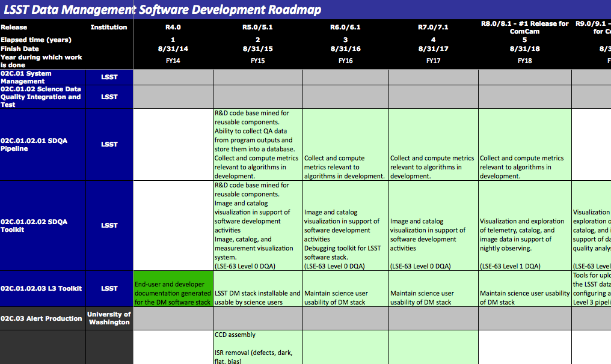Image resolution: width=611 pixels, height=364 pixels.
Task: Click the roadmap title banner
Action: 162,10
